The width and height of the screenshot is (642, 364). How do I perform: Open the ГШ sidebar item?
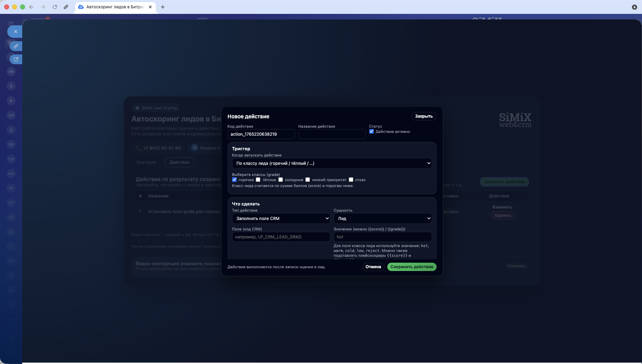(x=11, y=159)
